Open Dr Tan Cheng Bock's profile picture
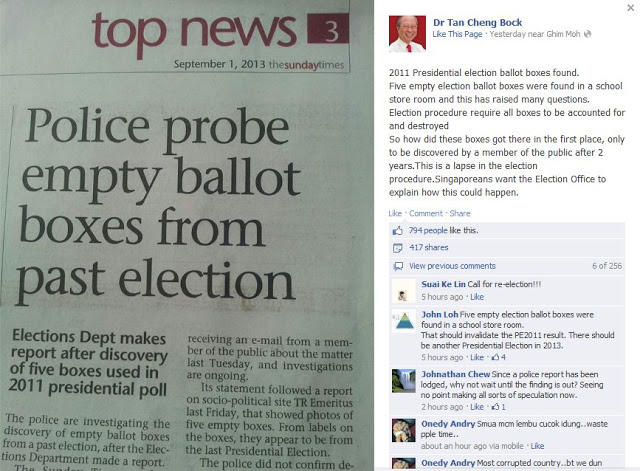 point(407,34)
